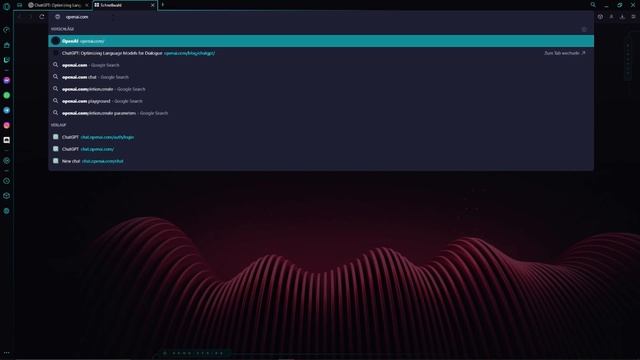Click the site icon inside address bar
Viewport: 640px width, 360px height.
tap(58, 17)
